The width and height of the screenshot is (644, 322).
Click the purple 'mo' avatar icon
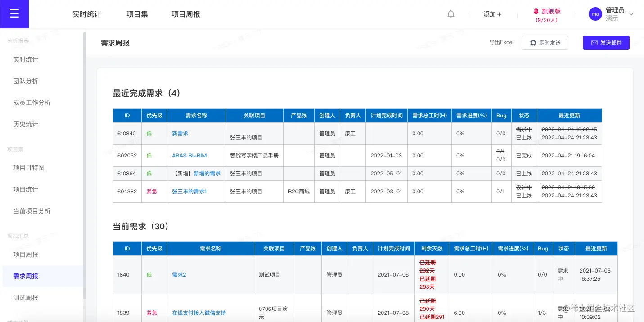[595, 14]
